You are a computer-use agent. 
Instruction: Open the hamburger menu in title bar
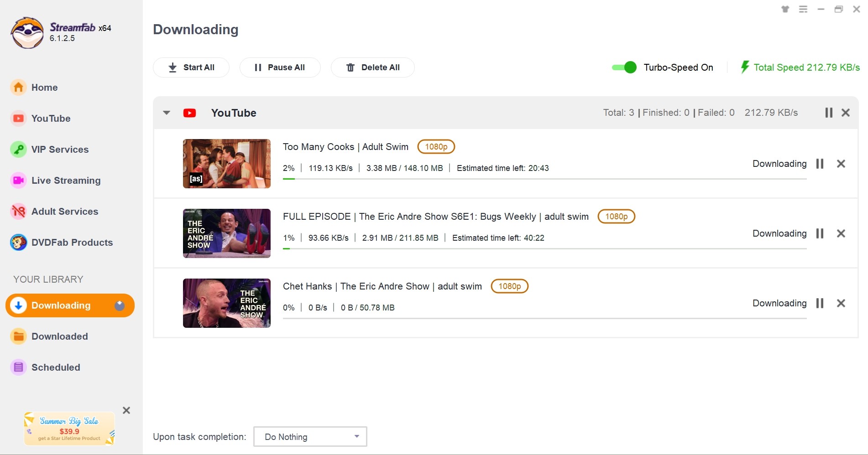(x=803, y=9)
